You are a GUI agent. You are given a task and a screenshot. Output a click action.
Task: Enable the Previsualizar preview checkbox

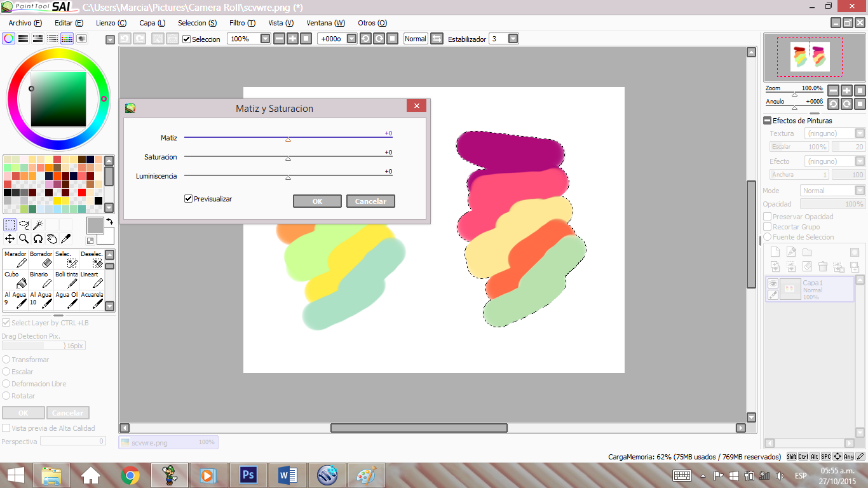[x=188, y=198]
